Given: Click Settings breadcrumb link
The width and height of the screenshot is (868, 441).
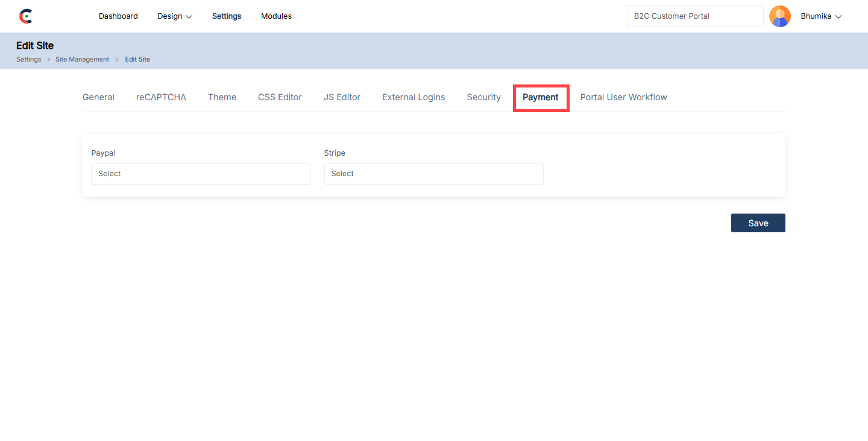Looking at the screenshot, I should (29, 59).
